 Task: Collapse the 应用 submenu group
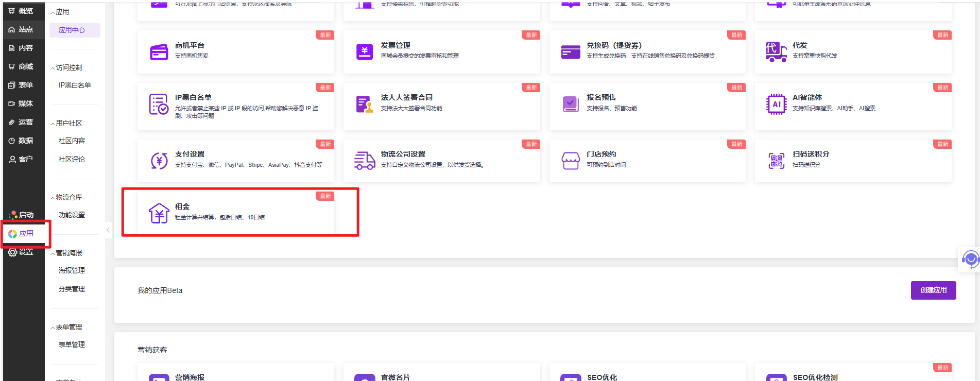(x=53, y=12)
